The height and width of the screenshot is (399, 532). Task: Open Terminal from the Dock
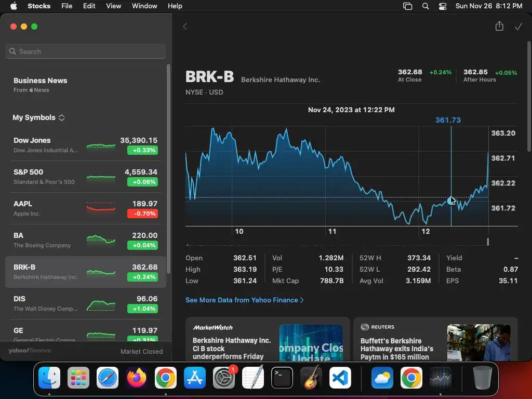point(282,378)
